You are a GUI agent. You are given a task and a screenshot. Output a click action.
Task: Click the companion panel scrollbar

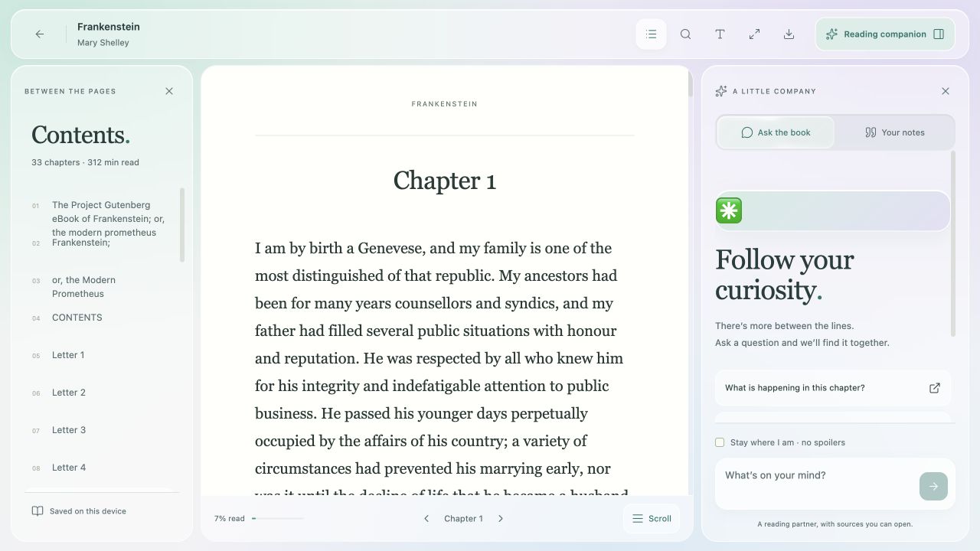click(953, 243)
